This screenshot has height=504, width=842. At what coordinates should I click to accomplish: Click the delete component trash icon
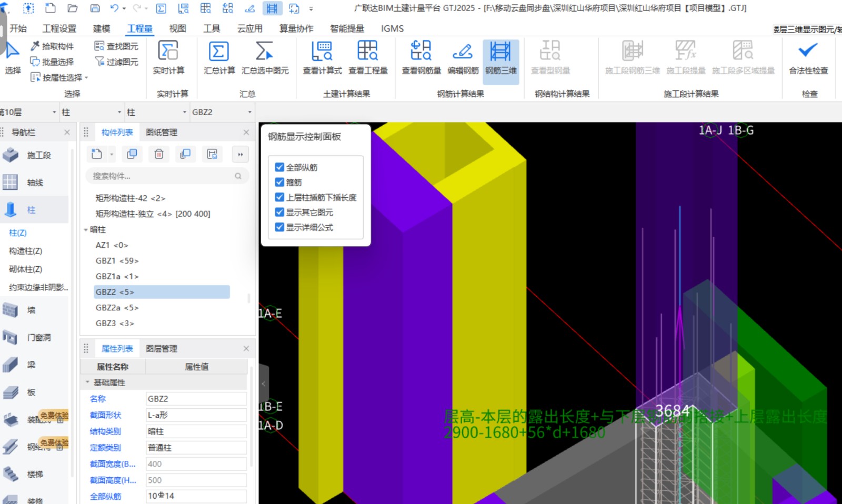tap(159, 154)
